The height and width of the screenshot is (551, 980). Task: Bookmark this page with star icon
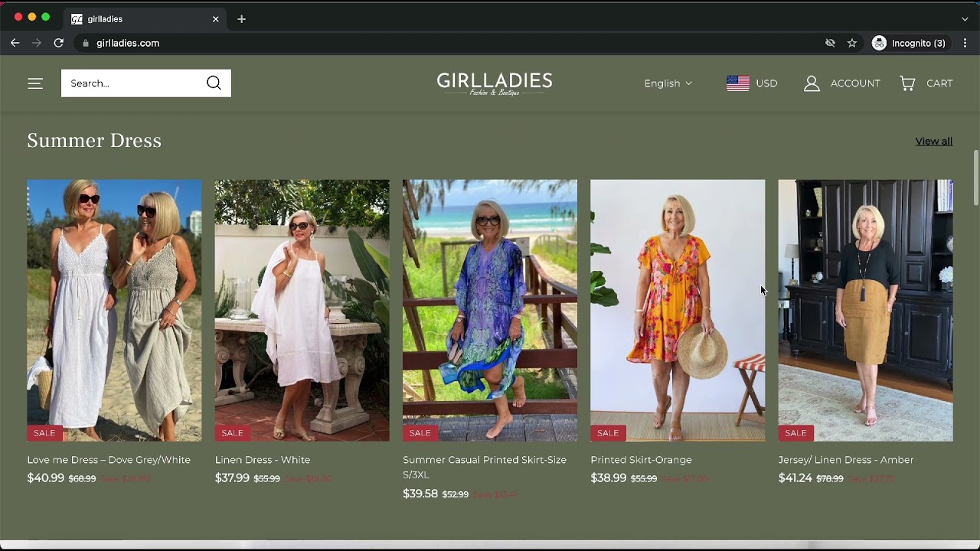851,43
